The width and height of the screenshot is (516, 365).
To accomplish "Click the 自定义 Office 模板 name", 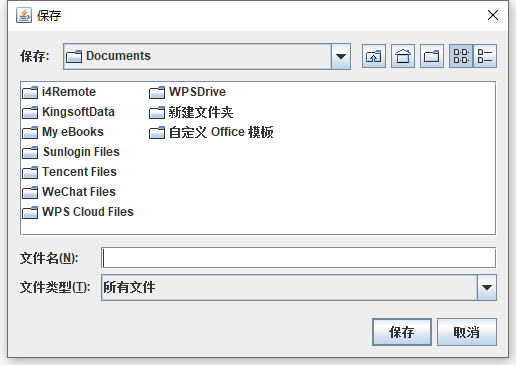I will coord(221,132).
